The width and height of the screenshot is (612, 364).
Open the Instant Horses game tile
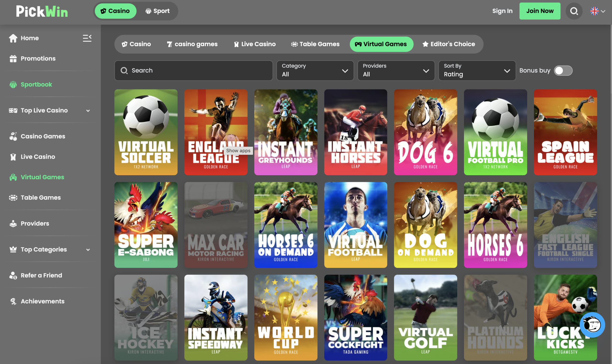point(356,132)
